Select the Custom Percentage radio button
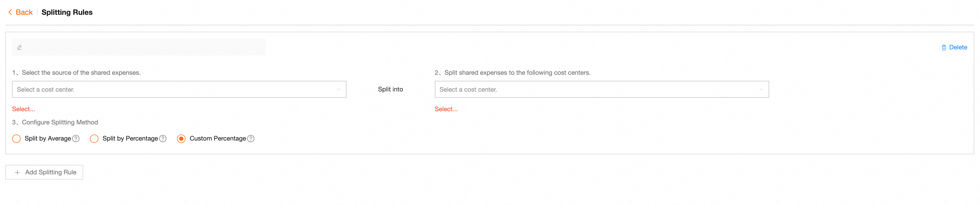Image resolution: width=980 pixels, height=205 pixels. 182,138
